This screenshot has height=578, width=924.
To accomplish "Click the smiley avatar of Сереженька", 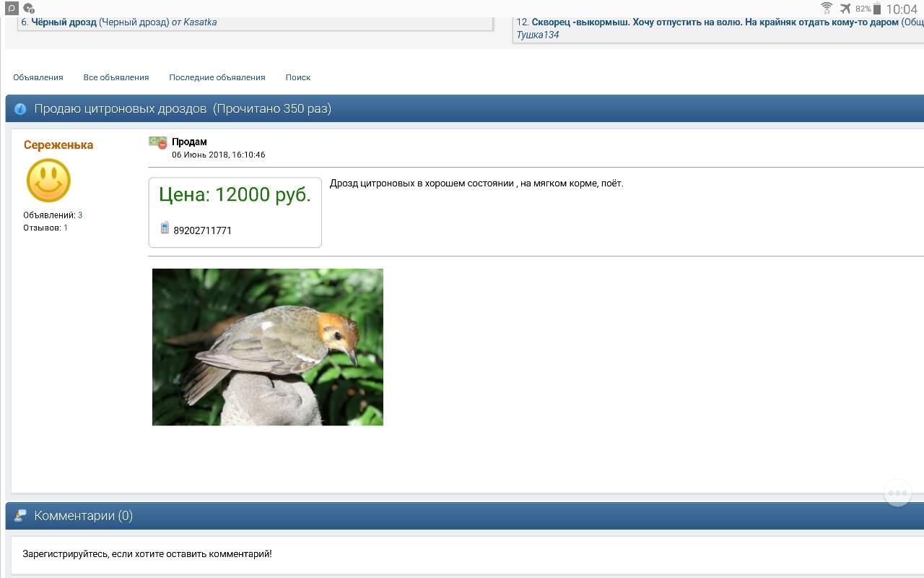I will (x=48, y=181).
